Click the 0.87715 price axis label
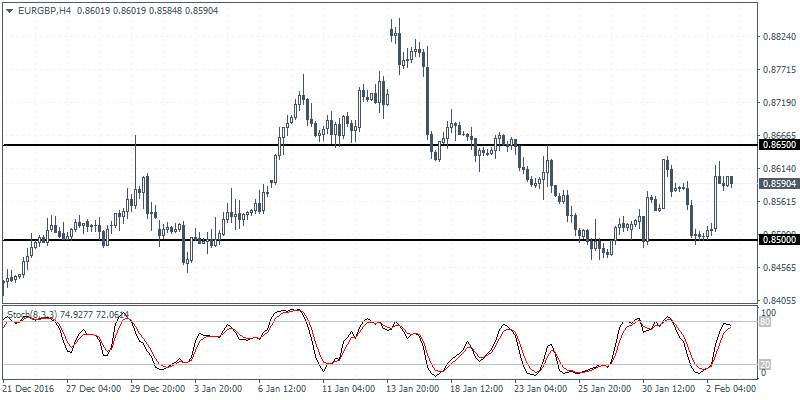Image resolution: width=800 pixels, height=400 pixels. click(778, 70)
